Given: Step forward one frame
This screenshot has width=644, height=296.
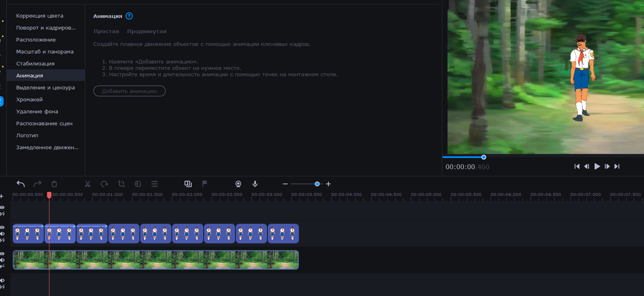Looking at the screenshot, I should point(607,166).
